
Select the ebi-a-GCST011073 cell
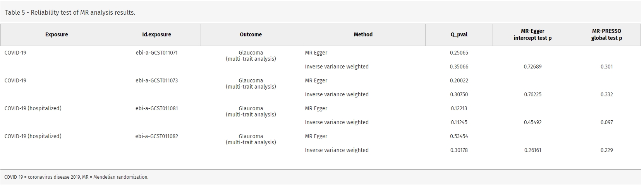click(x=156, y=80)
